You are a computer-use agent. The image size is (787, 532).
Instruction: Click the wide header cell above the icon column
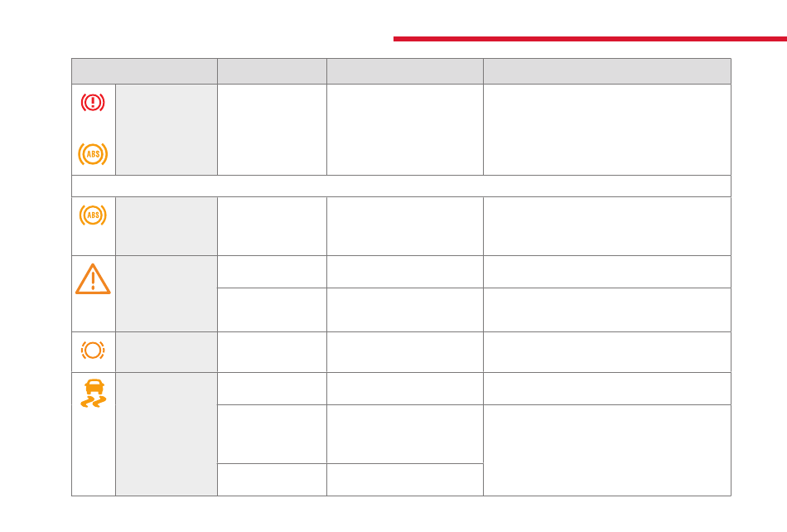(144, 71)
